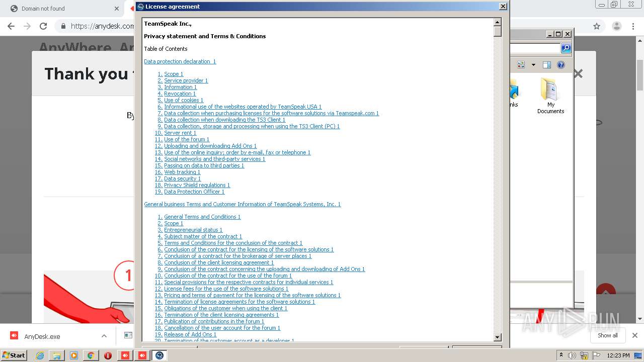Select the TeamSpeak installer taskbar button
Screen dimensions: 644x362
click(x=159, y=355)
